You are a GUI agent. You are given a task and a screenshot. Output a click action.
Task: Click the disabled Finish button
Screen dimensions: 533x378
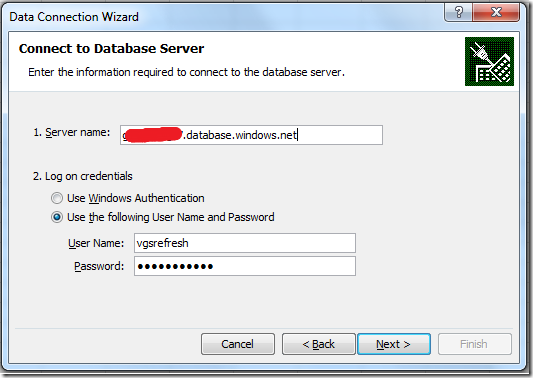pyautogui.click(x=475, y=344)
